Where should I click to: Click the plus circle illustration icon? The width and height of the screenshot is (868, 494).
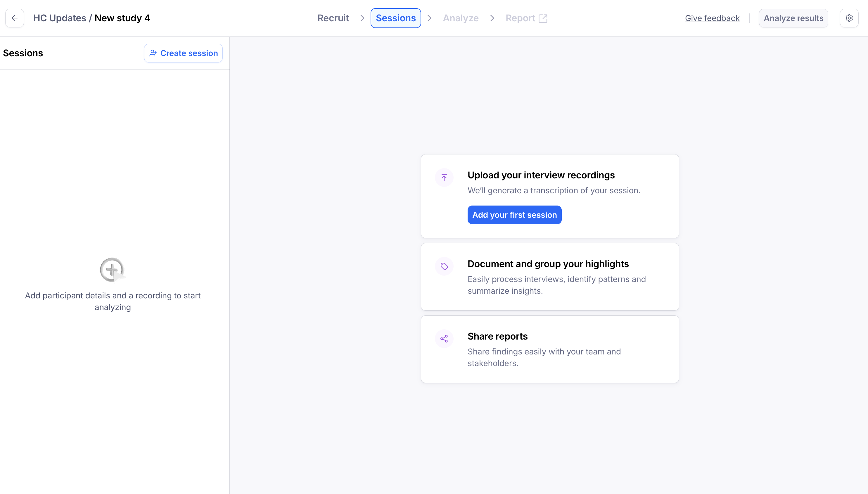(113, 270)
